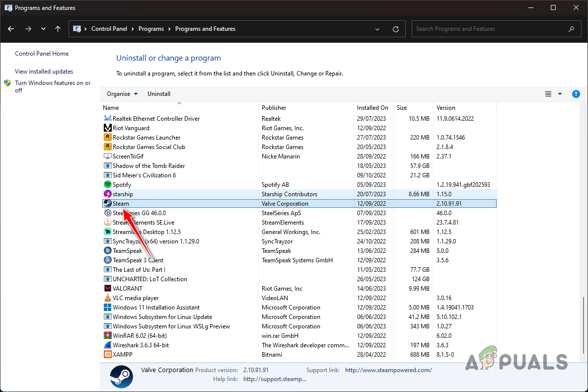Refresh the Programs and Features list
588x392 pixels.
pos(395,29)
